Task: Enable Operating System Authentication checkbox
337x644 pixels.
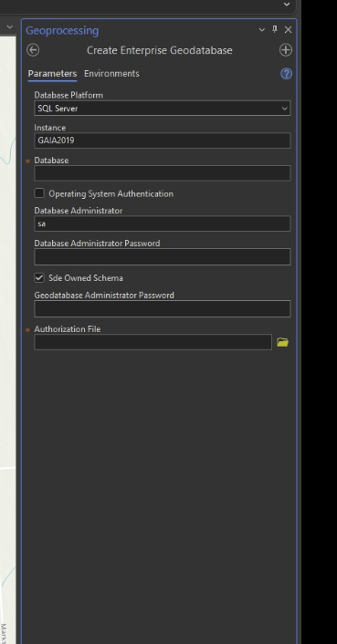Action: pos(39,193)
